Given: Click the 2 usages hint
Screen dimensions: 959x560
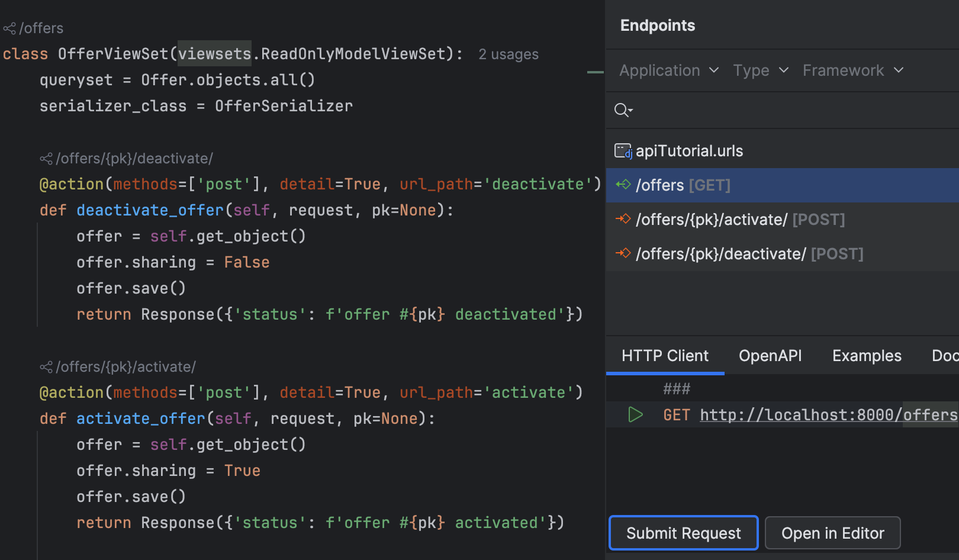Looking at the screenshot, I should pos(508,54).
